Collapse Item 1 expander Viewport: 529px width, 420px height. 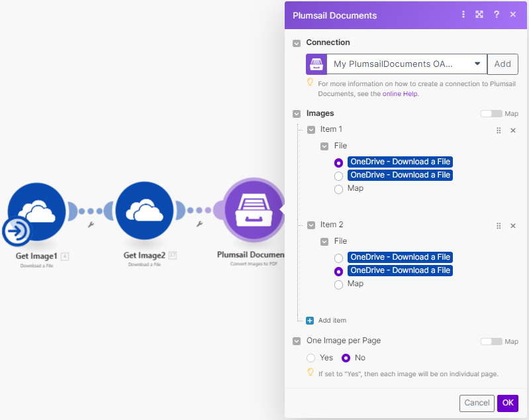pyautogui.click(x=311, y=130)
